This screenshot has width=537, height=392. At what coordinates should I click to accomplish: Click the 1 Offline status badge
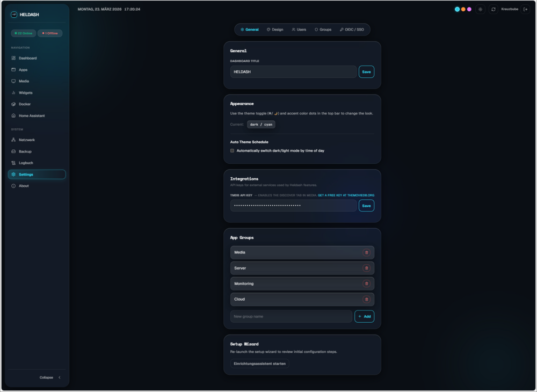(49, 33)
